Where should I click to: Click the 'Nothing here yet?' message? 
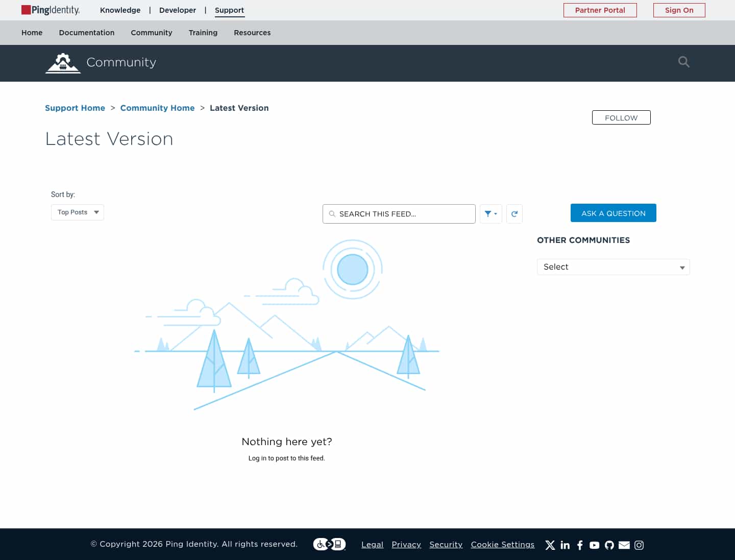[x=287, y=442]
